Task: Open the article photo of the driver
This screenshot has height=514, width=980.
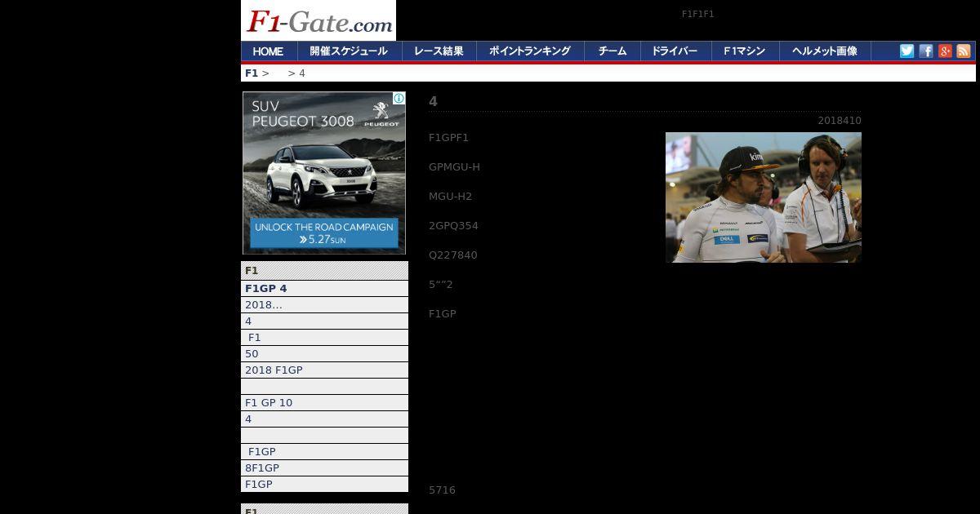Action: (x=764, y=197)
